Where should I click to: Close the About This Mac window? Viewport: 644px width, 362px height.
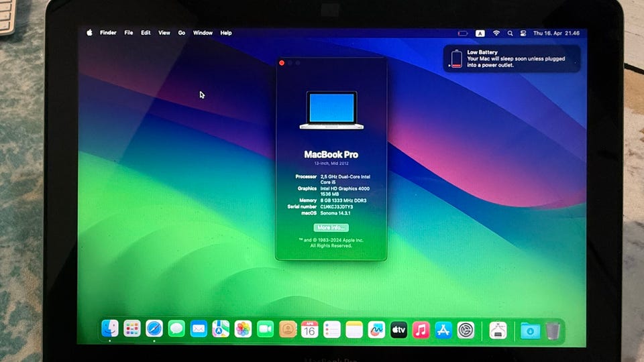(x=282, y=63)
